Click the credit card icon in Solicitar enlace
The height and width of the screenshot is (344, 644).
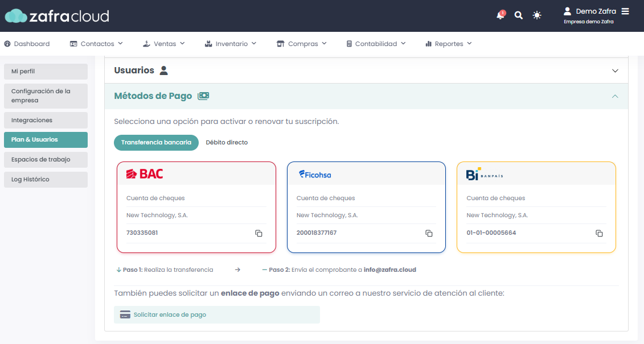click(125, 314)
